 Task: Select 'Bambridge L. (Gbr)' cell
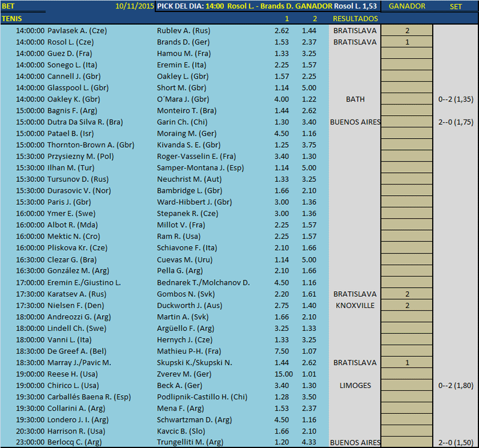tap(190, 191)
